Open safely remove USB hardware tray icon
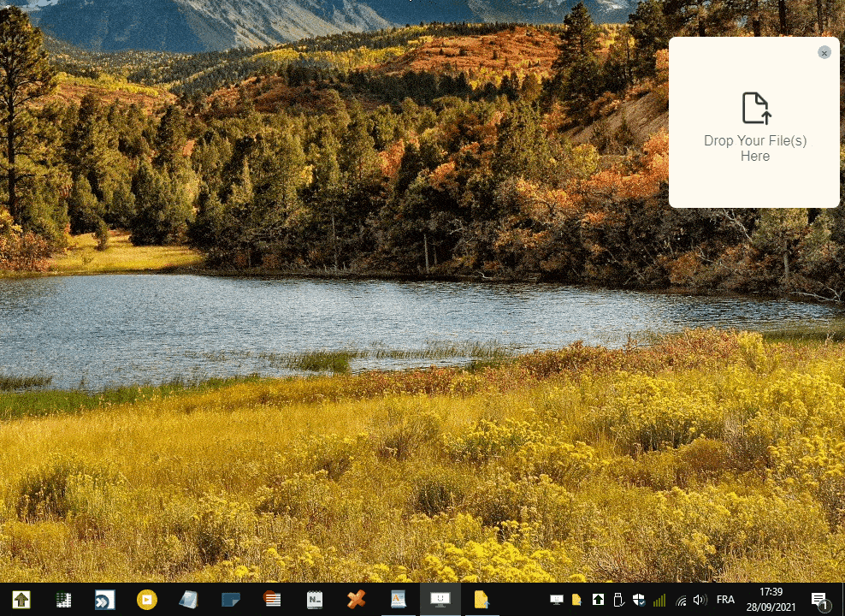Viewport: 845px width, 616px height. (x=618, y=599)
